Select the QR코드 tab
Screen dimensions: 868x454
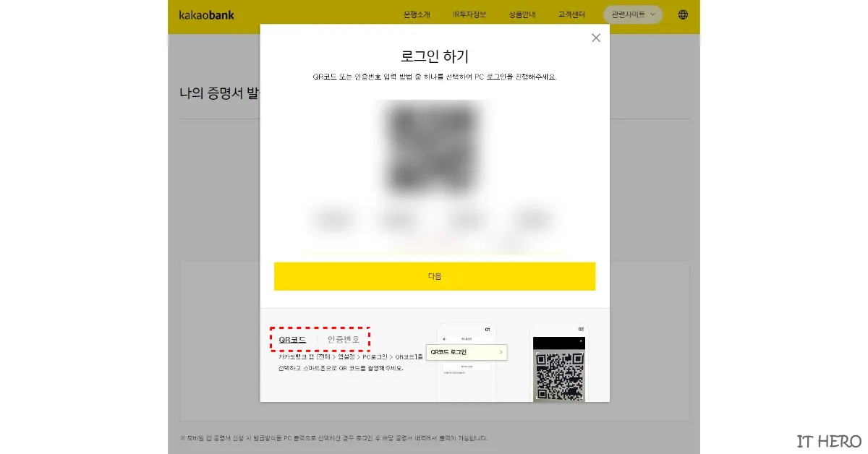coord(292,339)
